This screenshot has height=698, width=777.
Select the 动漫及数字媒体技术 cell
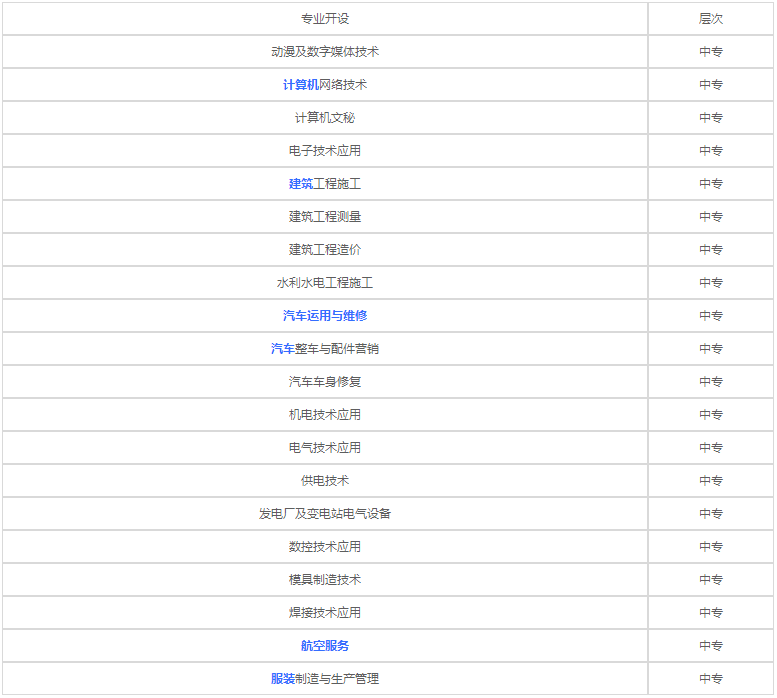coord(325,52)
